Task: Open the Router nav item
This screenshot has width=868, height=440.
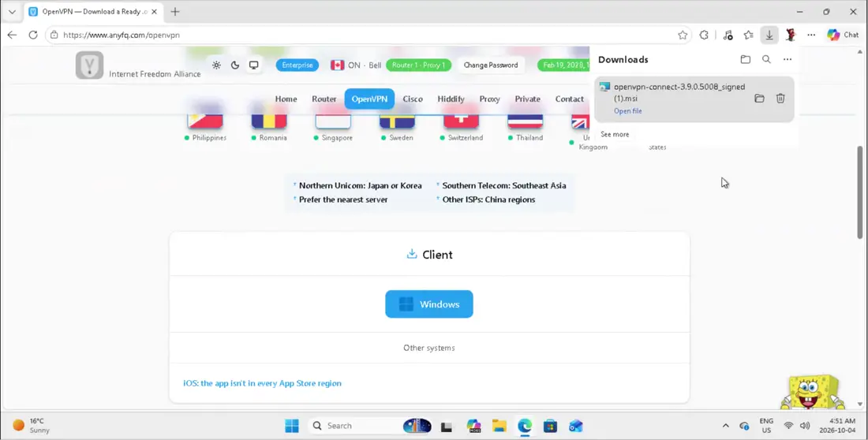Action: click(x=324, y=99)
